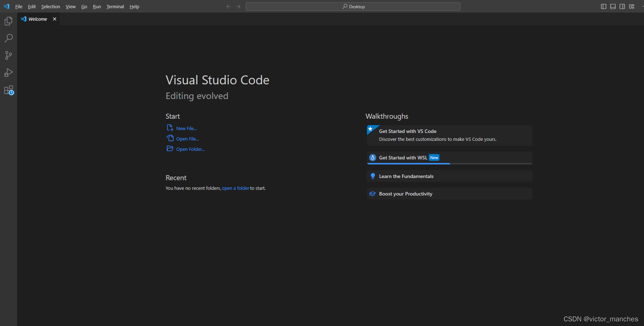This screenshot has width=644, height=326.
Task: Open the Run and Debug view
Action: tap(9, 73)
